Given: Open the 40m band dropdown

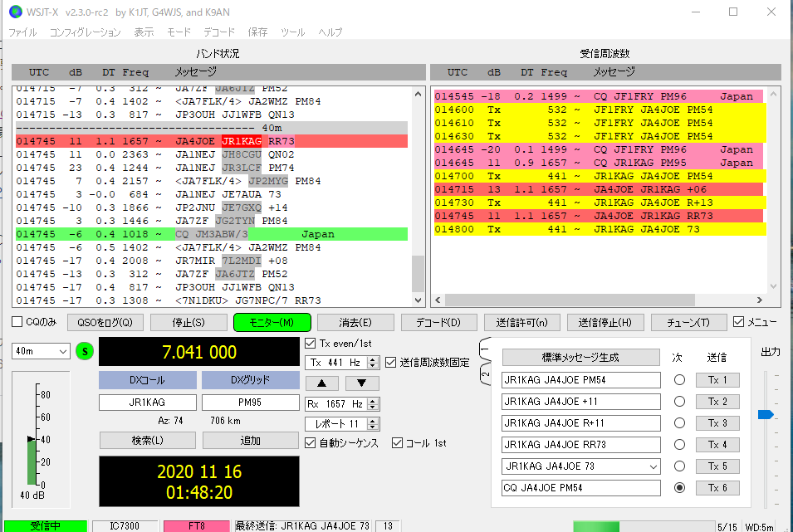Looking at the screenshot, I should (41, 351).
